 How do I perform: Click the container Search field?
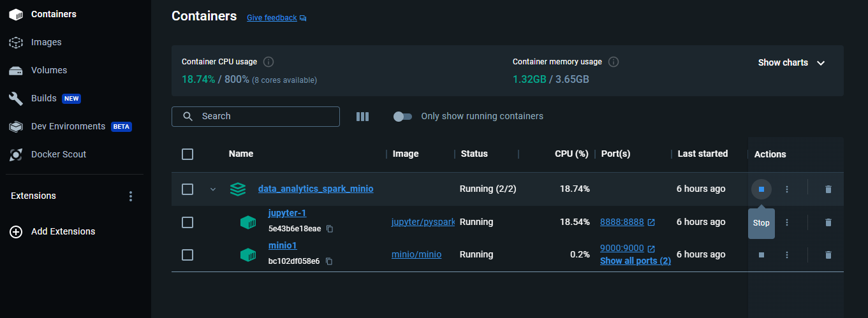(255, 117)
